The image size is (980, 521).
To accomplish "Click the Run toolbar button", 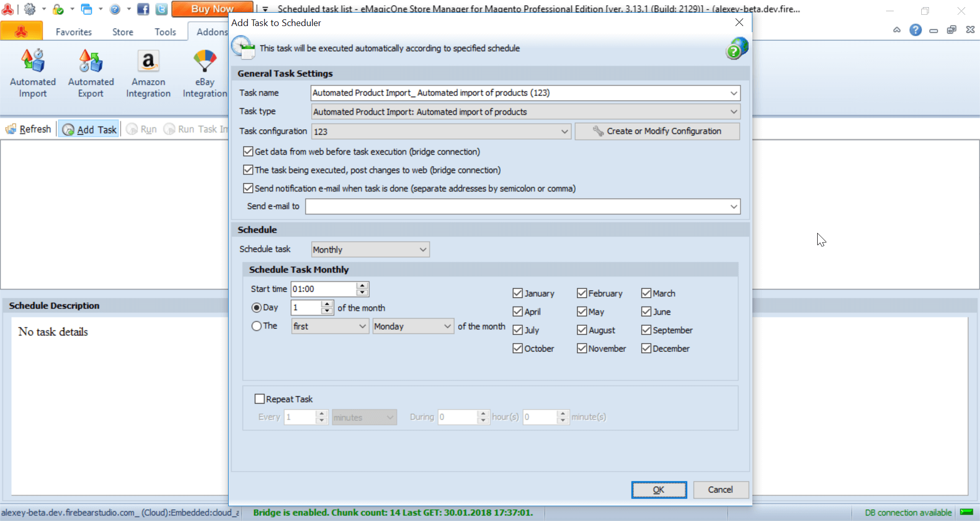I will pyautogui.click(x=141, y=129).
